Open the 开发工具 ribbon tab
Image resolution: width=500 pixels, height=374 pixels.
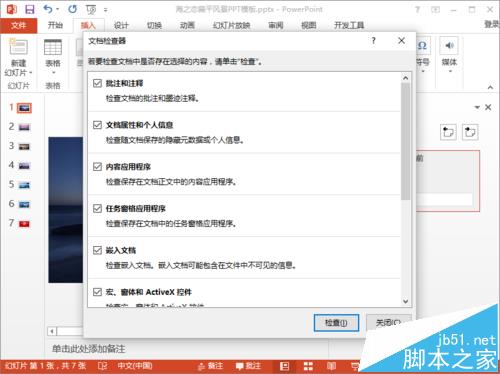349,25
